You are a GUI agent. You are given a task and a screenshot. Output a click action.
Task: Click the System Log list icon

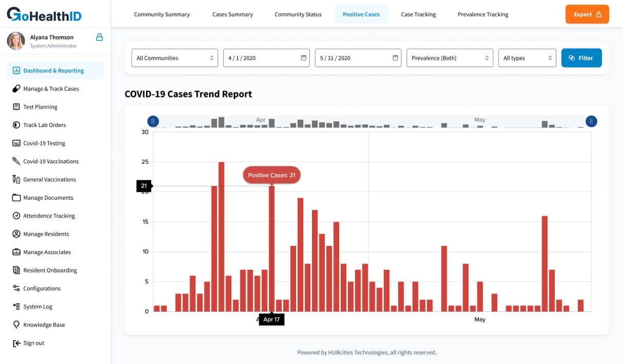(x=16, y=307)
